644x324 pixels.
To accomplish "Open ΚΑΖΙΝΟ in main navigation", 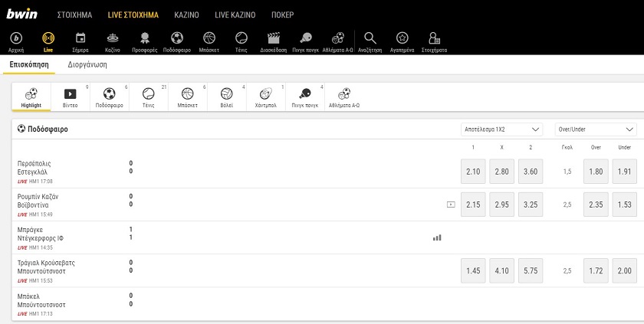I will [x=186, y=15].
